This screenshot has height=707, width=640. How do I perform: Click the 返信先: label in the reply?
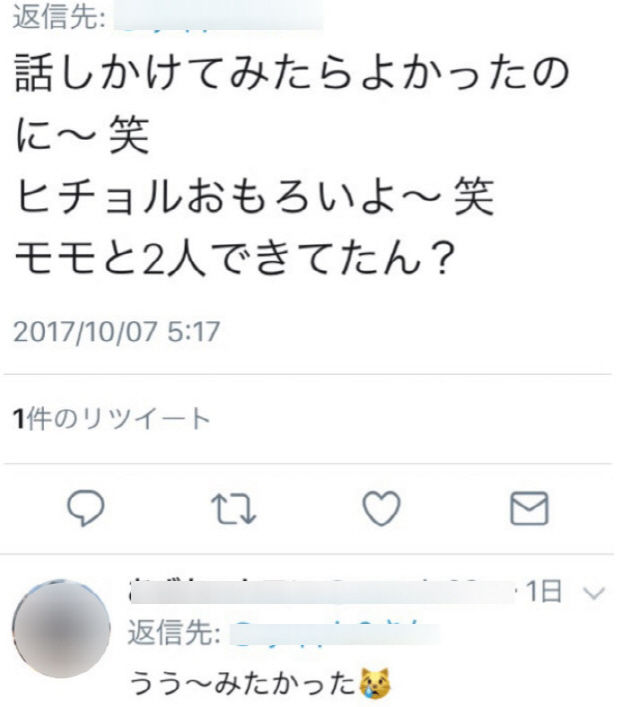[175, 633]
